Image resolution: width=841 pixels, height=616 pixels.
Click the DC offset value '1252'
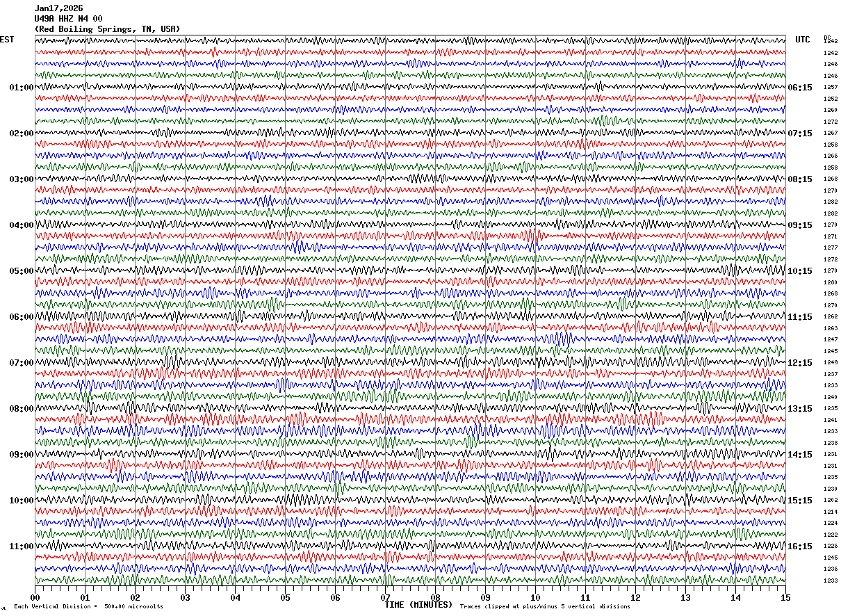831,99
